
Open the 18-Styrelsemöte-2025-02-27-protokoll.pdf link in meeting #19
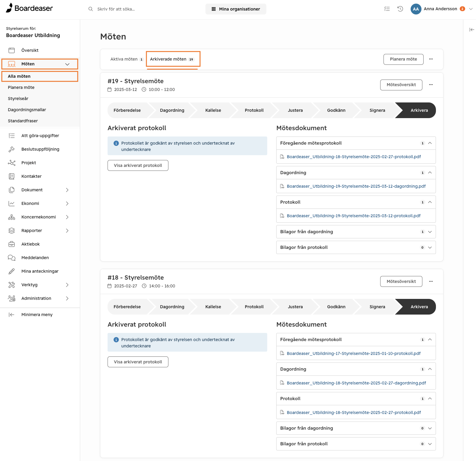point(354,157)
